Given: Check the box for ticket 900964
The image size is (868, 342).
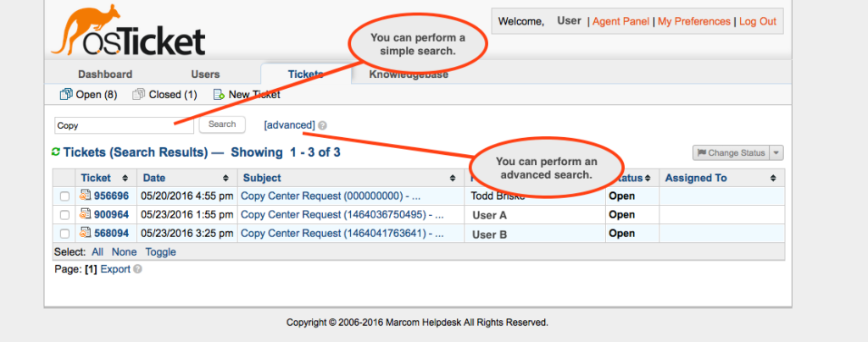Looking at the screenshot, I should point(64,215).
